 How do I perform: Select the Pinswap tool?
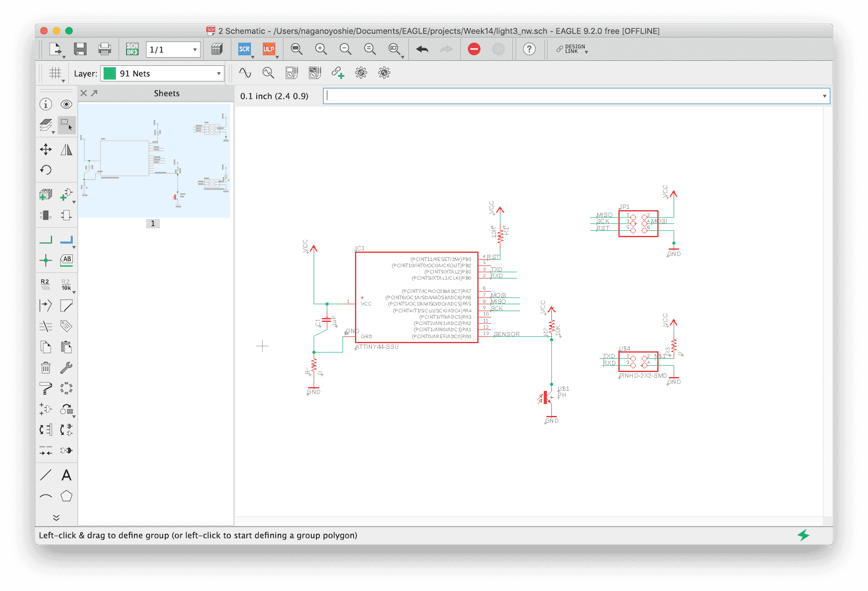[46, 430]
